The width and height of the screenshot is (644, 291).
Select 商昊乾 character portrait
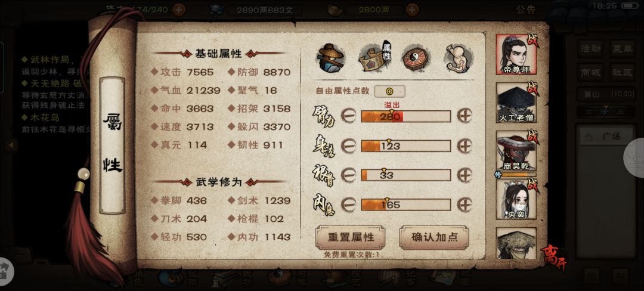tap(516, 151)
